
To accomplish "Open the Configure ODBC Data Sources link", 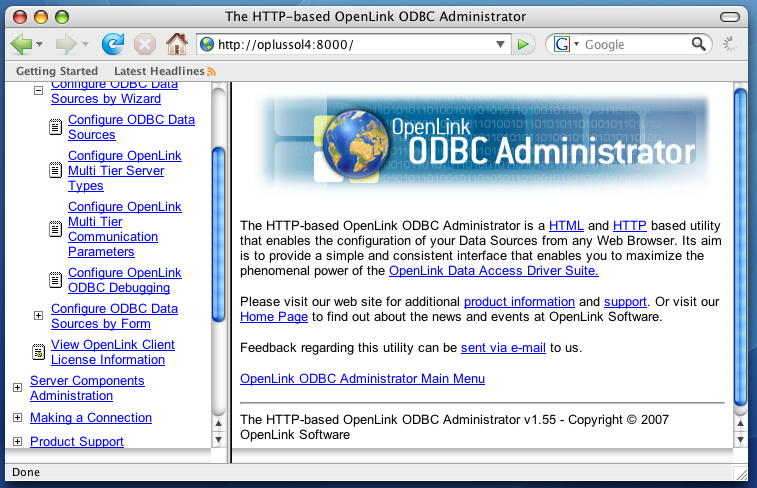I will (131, 127).
